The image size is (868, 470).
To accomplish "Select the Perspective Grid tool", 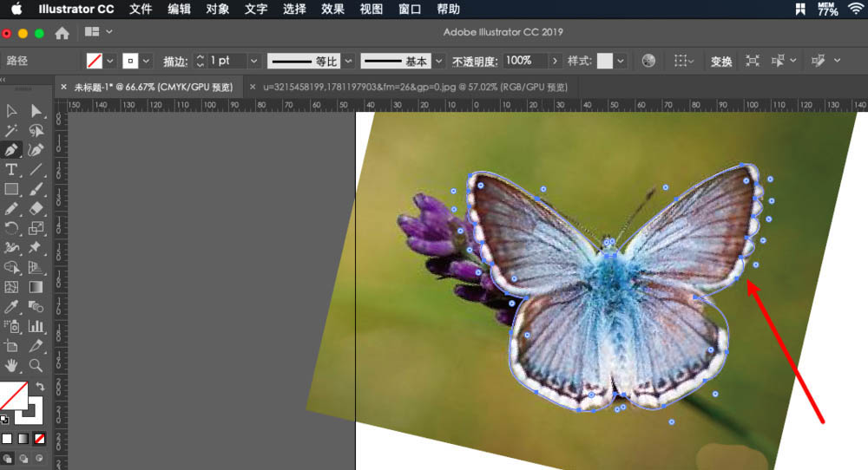I will 36,268.
